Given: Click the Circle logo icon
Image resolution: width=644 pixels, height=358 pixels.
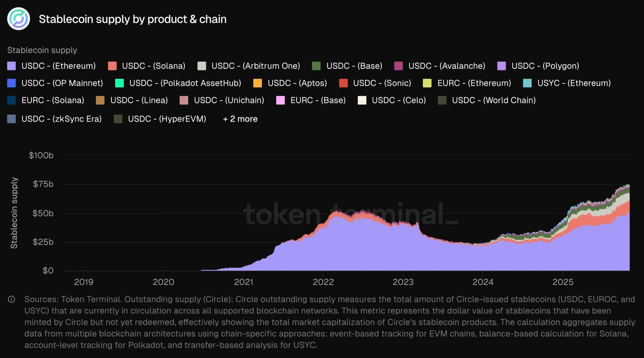Looking at the screenshot, I should tap(19, 19).
